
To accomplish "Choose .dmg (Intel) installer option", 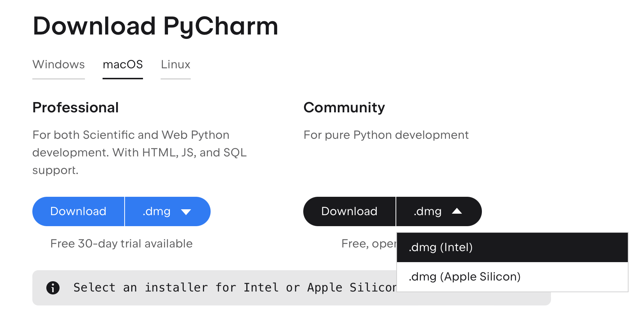I will 512,247.
